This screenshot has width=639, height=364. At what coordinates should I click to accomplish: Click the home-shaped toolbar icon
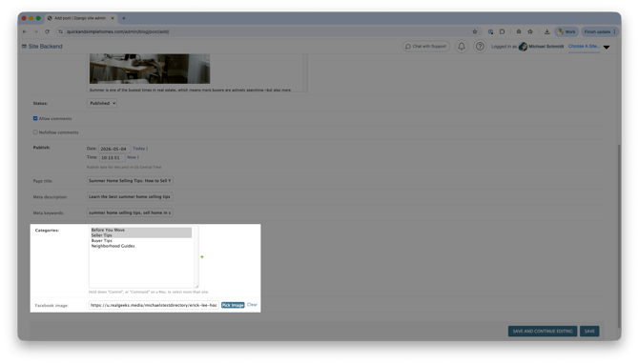coord(519,31)
